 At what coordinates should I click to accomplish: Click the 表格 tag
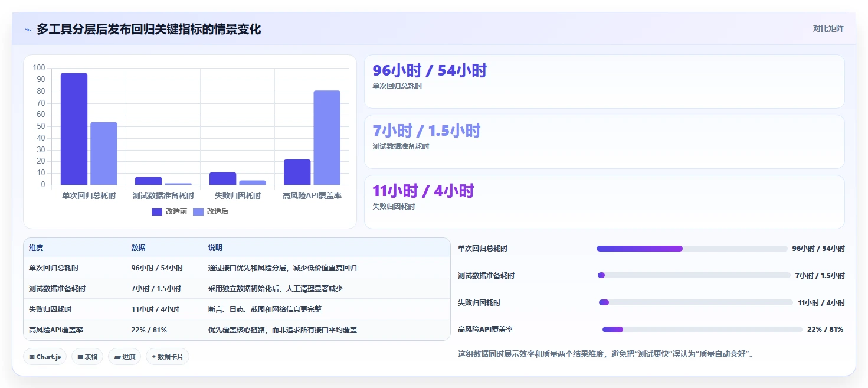point(87,357)
